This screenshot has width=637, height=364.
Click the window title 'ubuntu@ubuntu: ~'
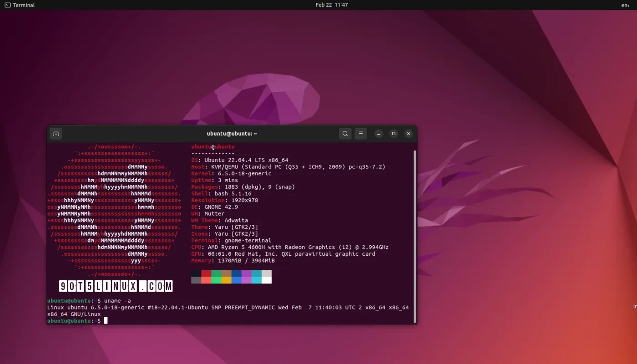pos(231,133)
